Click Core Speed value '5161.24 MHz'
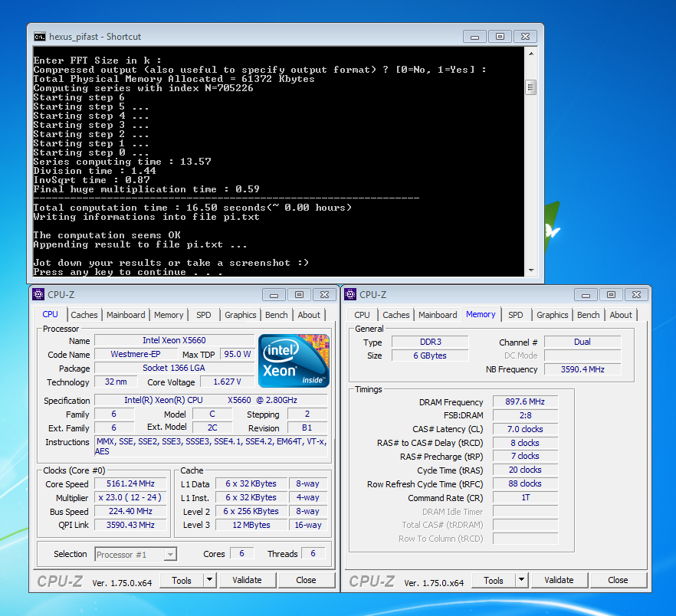Viewport: 676px width, 616px height. pyautogui.click(x=130, y=483)
